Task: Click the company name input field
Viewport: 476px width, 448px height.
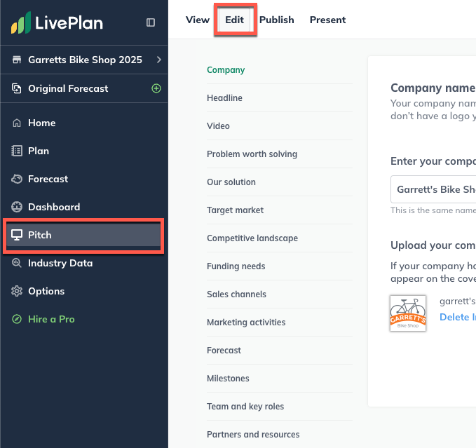Action: point(433,189)
